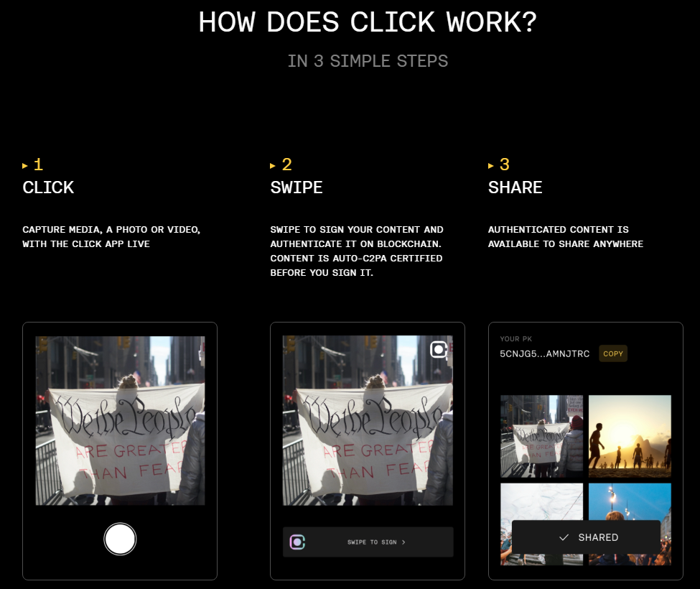Click the camera icon on the swipe photo
700x589 pixels.
coord(439,350)
